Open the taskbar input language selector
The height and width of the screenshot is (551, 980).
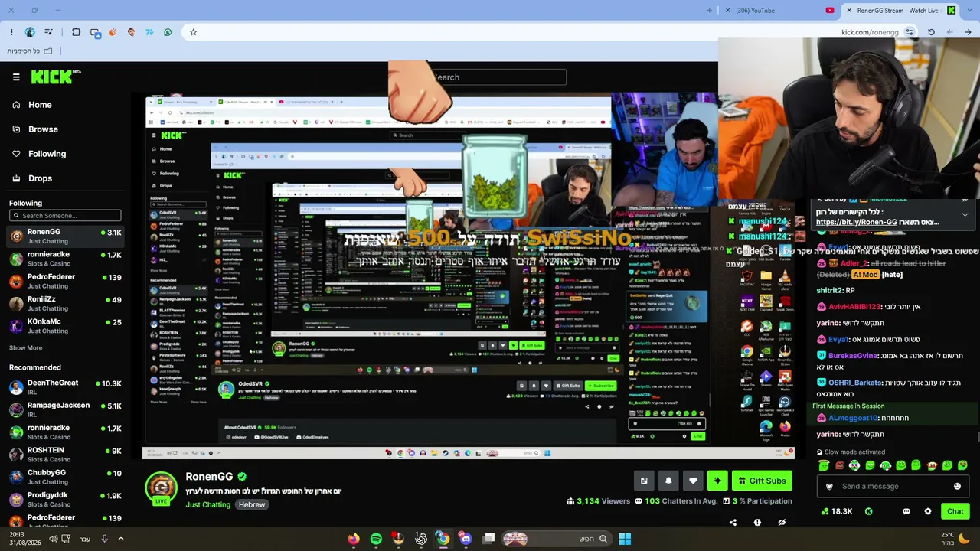(x=84, y=539)
